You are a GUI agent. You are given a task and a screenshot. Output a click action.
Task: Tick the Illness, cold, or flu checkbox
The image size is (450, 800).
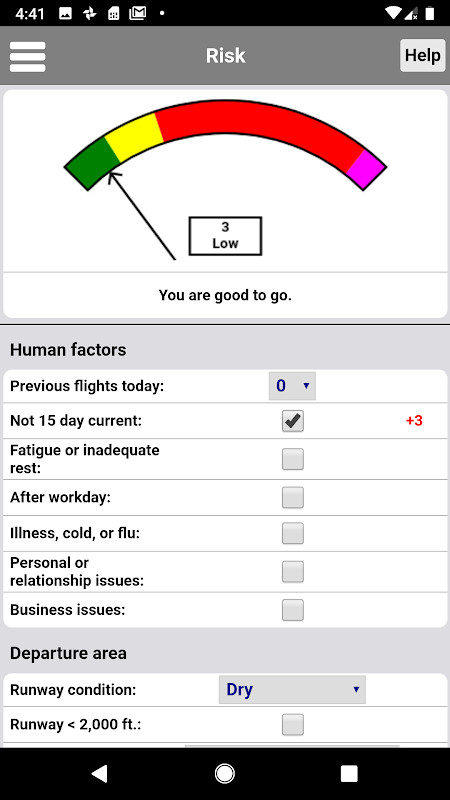[293, 533]
